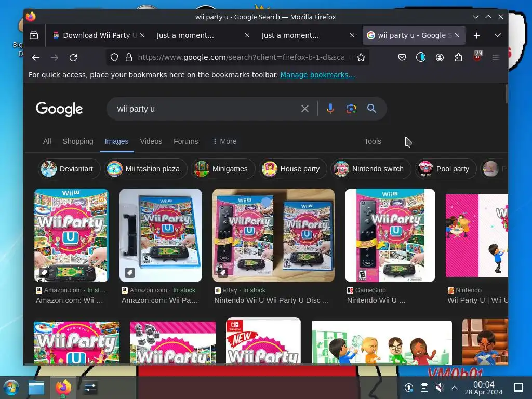Open the extension icon with the 29 badge
Image resolution: width=532 pixels, height=399 pixels.
click(x=477, y=56)
